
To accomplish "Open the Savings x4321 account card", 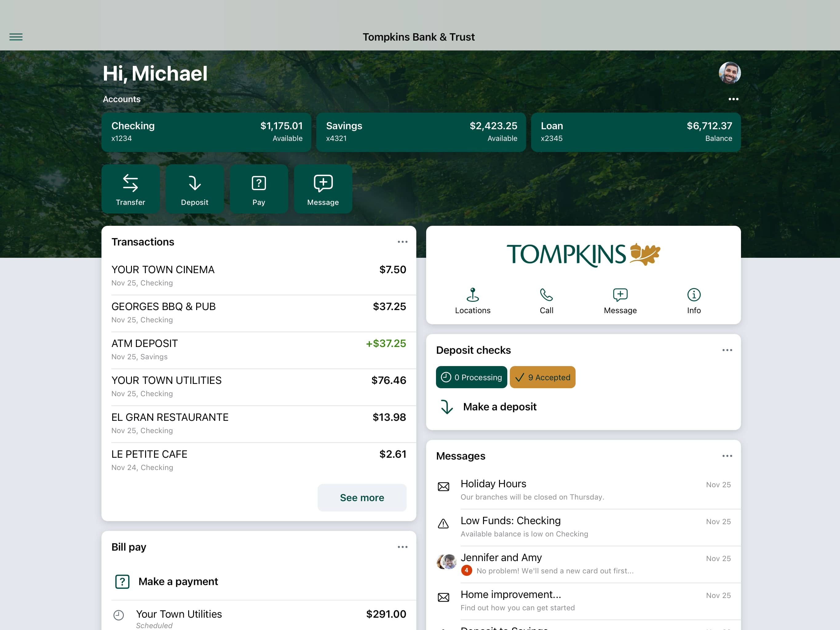I will [421, 132].
